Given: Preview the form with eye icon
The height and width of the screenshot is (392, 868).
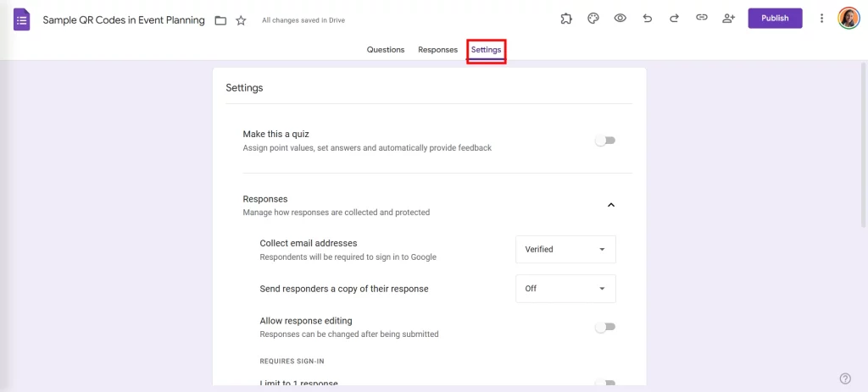Looking at the screenshot, I should (x=620, y=19).
